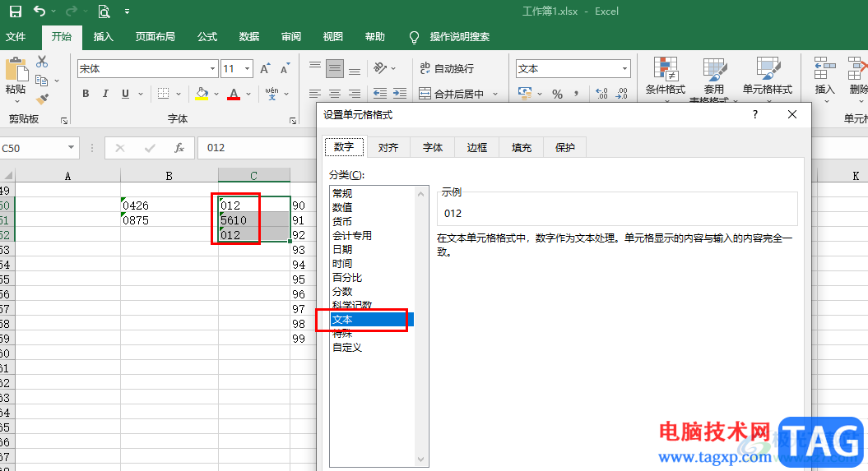This screenshot has width=868, height=471.
Task: Select 常规 in the category list
Action: 371,193
